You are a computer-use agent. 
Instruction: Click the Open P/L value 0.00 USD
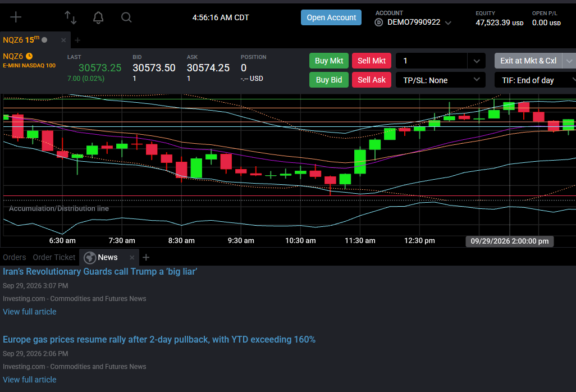(546, 23)
